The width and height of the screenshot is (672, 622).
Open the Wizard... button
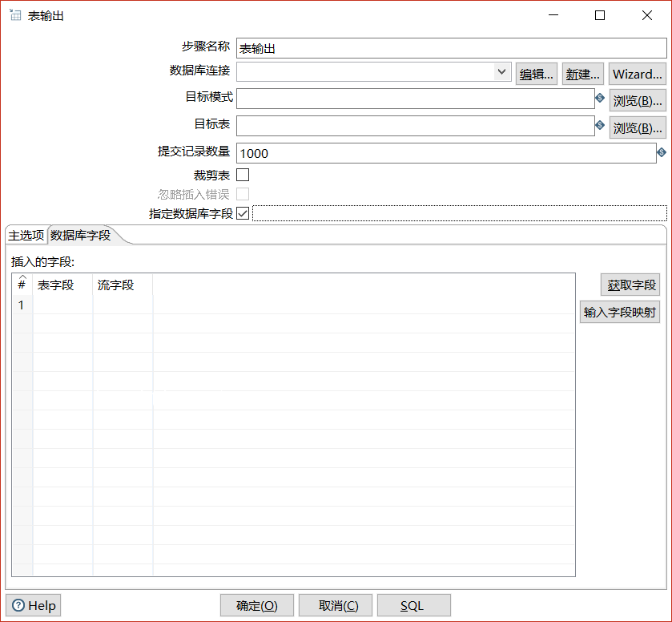click(638, 74)
